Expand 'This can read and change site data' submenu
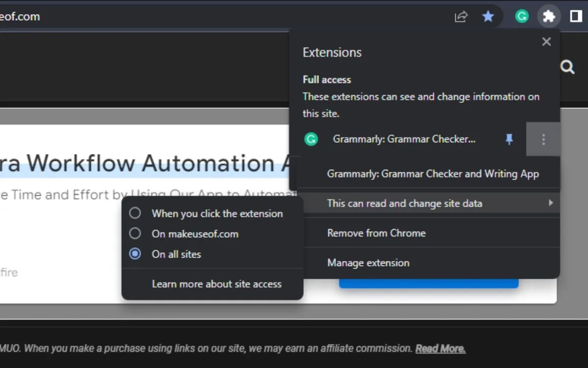 click(x=405, y=203)
